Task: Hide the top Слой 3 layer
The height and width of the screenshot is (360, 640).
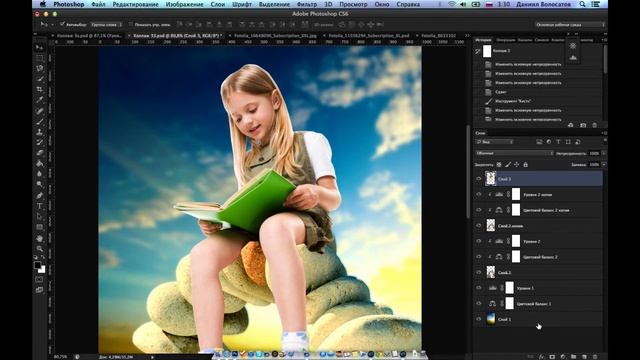Action: point(479,179)
